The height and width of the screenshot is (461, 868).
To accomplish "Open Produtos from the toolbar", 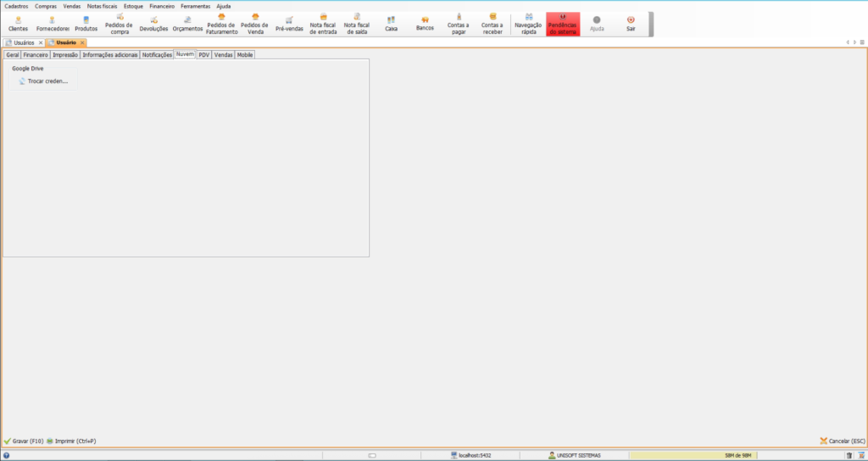I will tap(86, 24).
